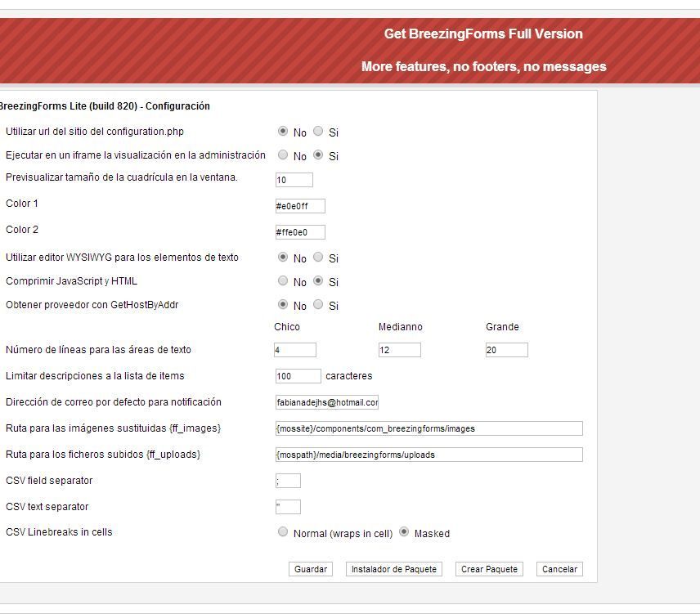This screenshot has height=614, width=700.
Task: Select Si for Utilizar editor WYSIWYG
Action: [x=318, y=257]
